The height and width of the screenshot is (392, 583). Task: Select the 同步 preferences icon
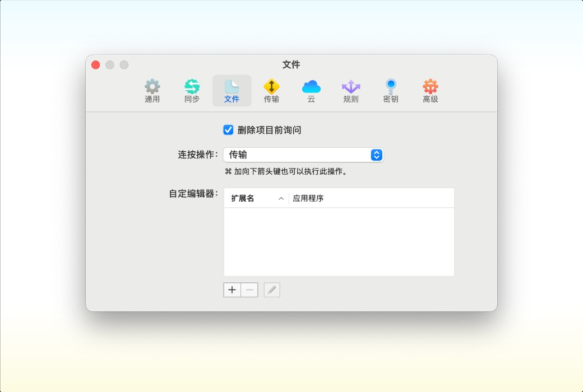[x=192, y=90]
